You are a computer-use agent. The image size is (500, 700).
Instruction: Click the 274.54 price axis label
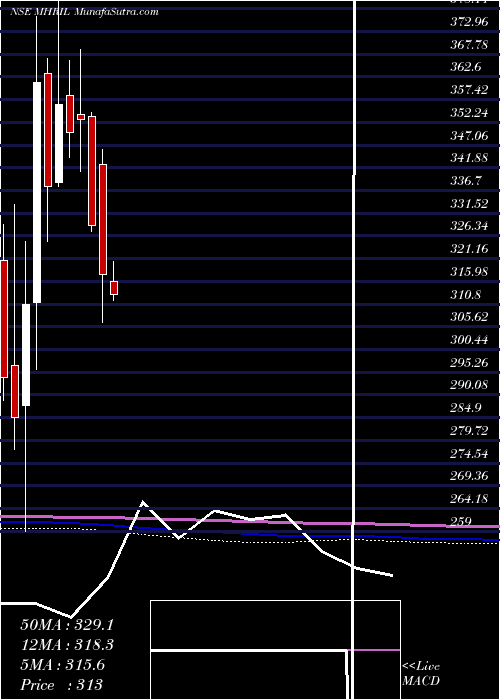click(469, 454)
